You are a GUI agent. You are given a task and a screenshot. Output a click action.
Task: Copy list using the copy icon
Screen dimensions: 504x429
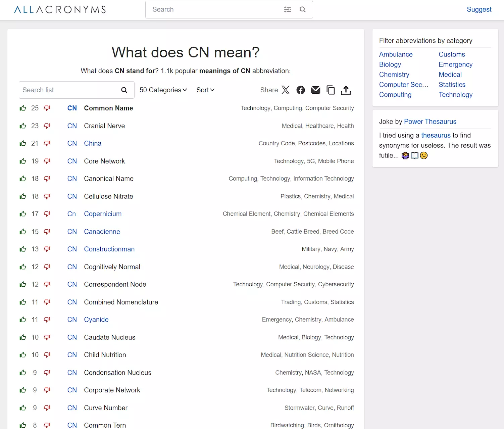pos(331,90)
